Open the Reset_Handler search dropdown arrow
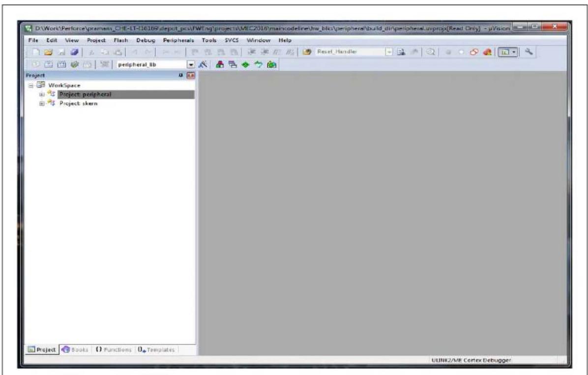Screen dimensions: 588x375 (x=389, y=52)
